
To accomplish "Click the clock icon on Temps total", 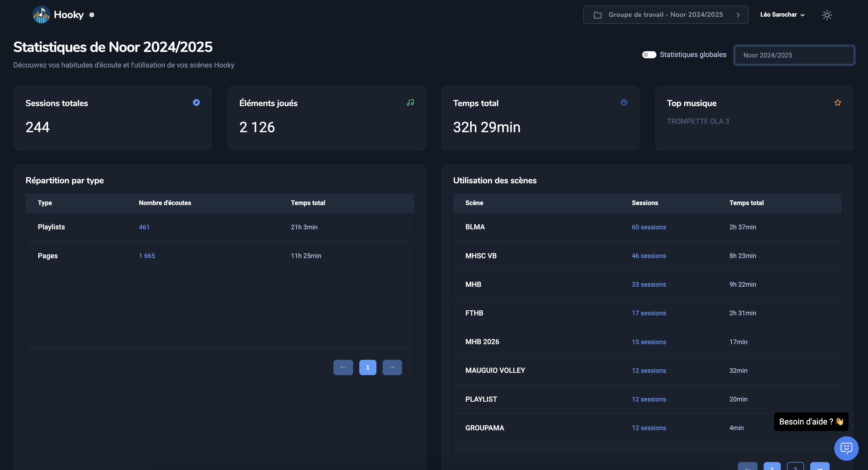I will (x=624, y=103).
